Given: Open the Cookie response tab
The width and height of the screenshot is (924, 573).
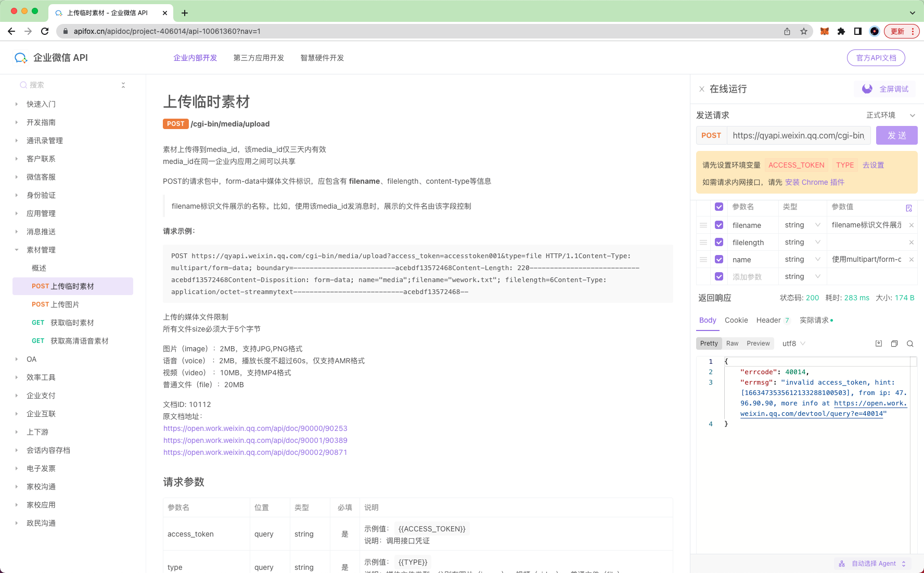Looking at the screenshot, I should click(736, 320).
